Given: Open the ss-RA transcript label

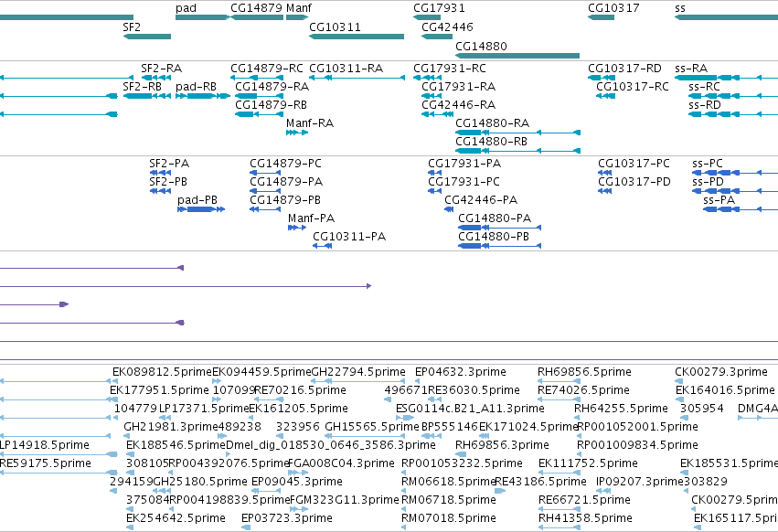Looking at the screenshot, I should (x=691, y=68).
